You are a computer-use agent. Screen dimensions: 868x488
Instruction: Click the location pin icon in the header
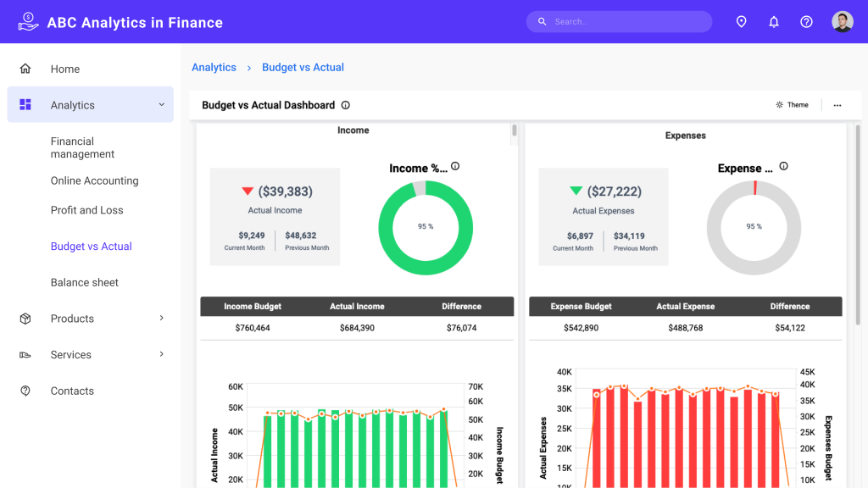741,21
